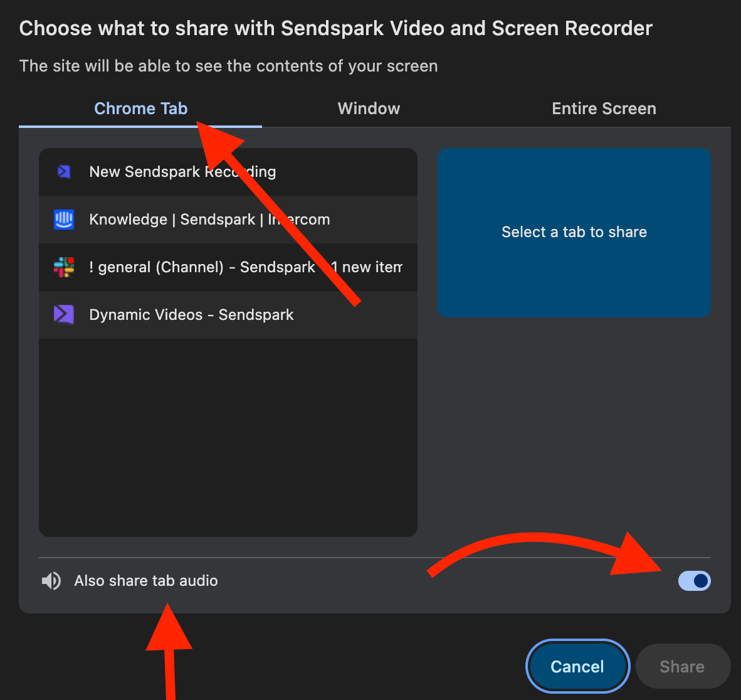Select the New Sendspark Recording tab row

228,172
